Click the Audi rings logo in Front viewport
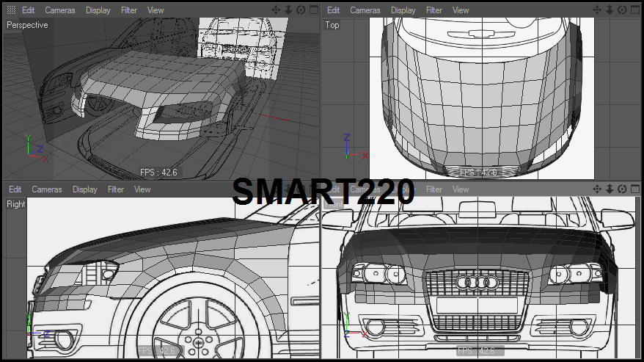The height and width of the screenshot is (362, 644). [477, 283]
